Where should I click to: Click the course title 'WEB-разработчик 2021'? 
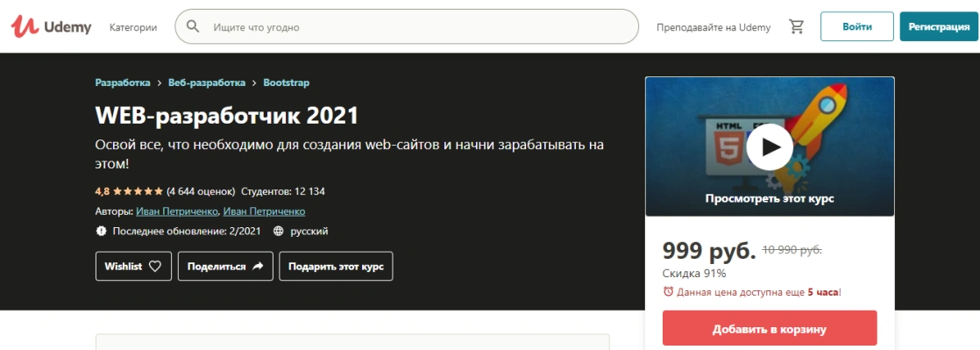pyautogui.click(x=227, y=116)
